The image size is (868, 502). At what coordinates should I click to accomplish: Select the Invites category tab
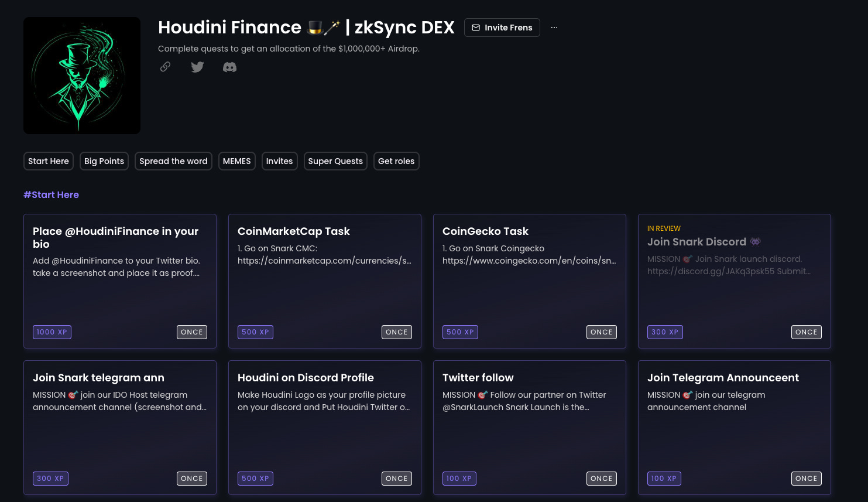tap(279, 161)
